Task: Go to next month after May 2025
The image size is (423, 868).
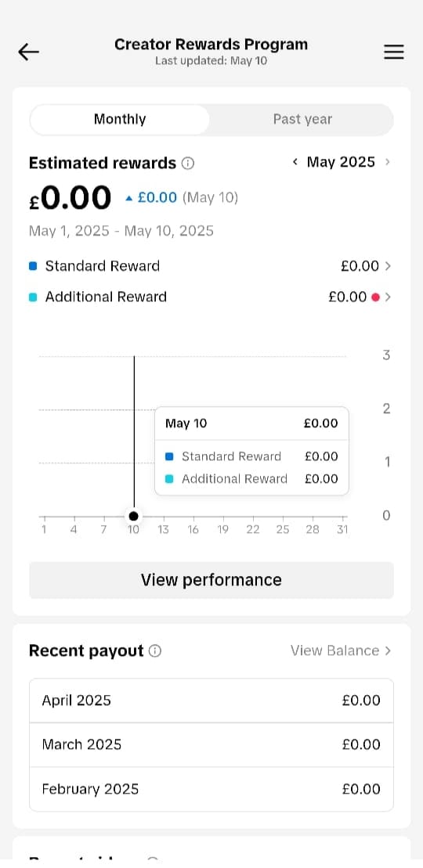Action: (x=388, y=162)
